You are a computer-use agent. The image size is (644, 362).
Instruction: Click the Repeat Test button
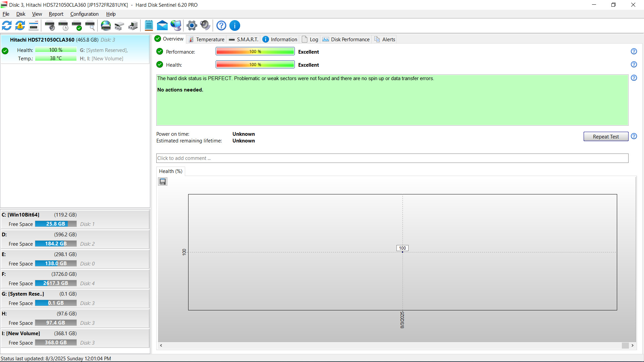[x=606, y=136]
